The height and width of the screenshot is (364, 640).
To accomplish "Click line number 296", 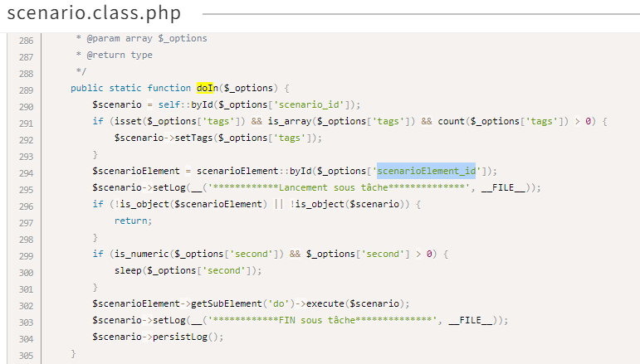I will point(26,206).
